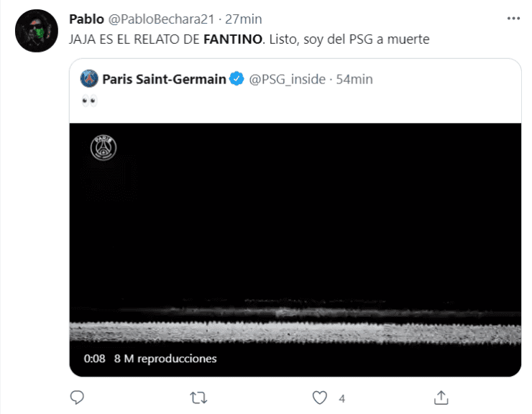This screenshot has width=532, height=414.
Task: Click the eyes emoji in quoted tweet
Action: coord(89,101)
